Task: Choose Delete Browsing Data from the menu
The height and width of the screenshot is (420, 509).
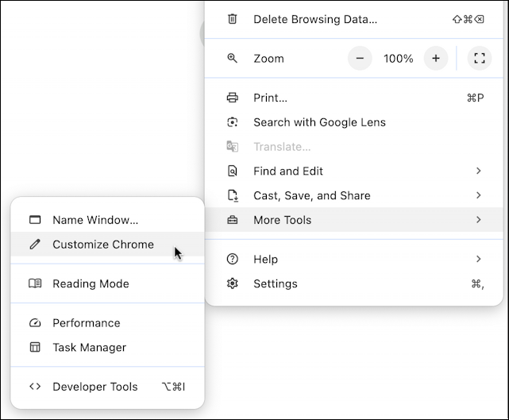Action: click(x=354, y=19)
